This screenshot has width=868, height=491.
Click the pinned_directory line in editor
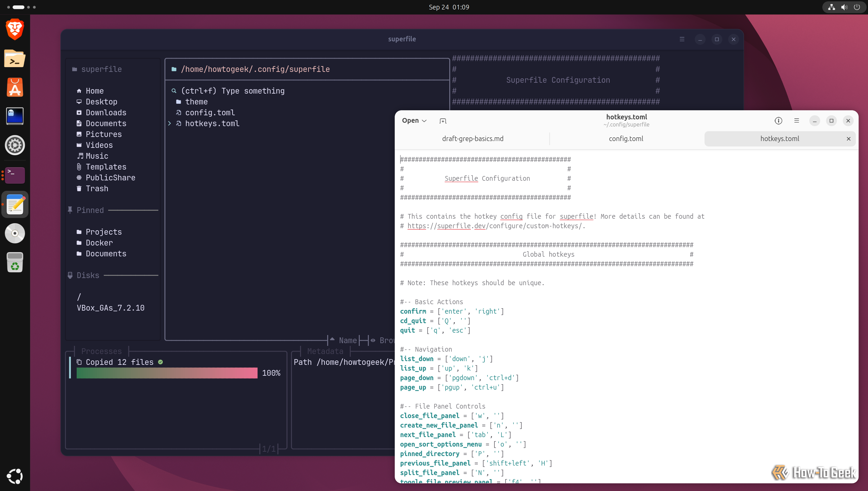452,454
